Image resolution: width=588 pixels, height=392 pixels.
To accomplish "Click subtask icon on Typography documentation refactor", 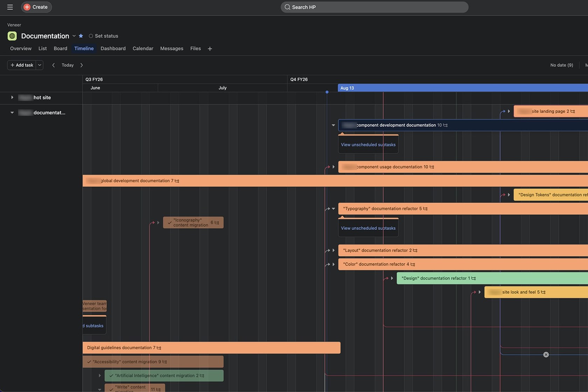I will click(425, 209).
